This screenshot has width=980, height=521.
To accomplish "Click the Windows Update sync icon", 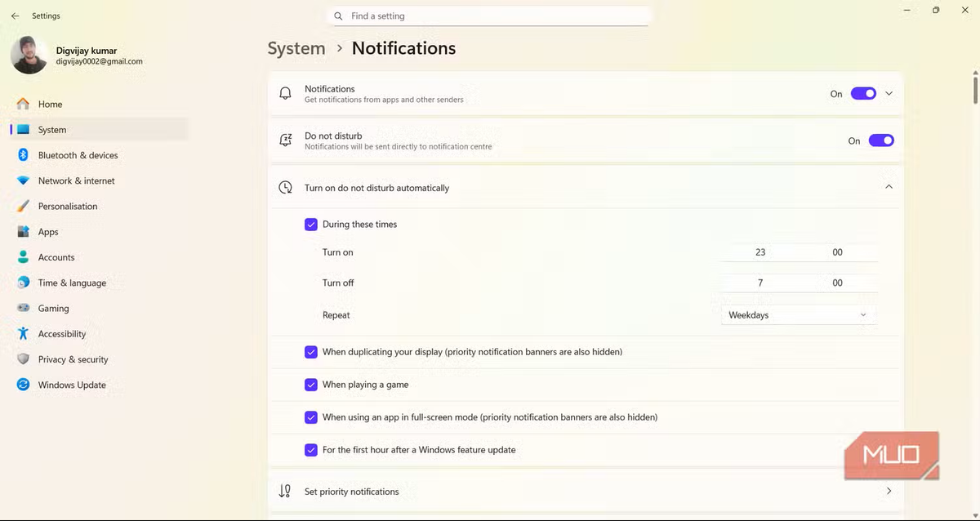I will pyautogui.click(x=23, y=385).
